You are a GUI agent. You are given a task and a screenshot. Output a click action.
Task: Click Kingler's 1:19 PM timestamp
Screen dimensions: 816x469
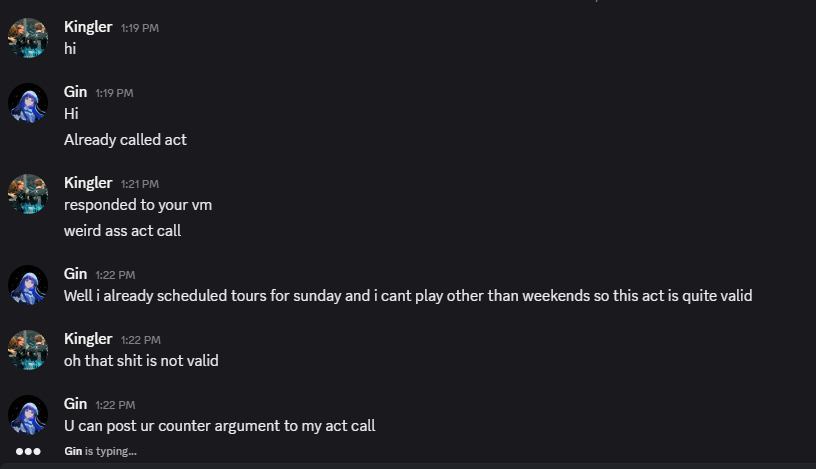click(x=139, y=28)
